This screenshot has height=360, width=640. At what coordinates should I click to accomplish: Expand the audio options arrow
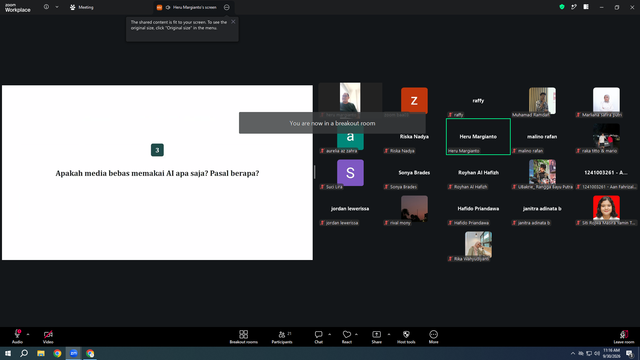point(28,334)
